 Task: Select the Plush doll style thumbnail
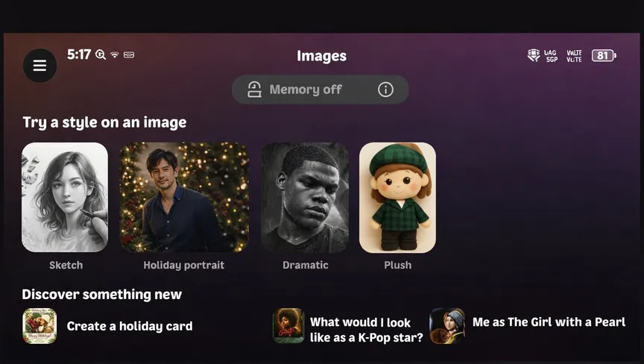397,197
